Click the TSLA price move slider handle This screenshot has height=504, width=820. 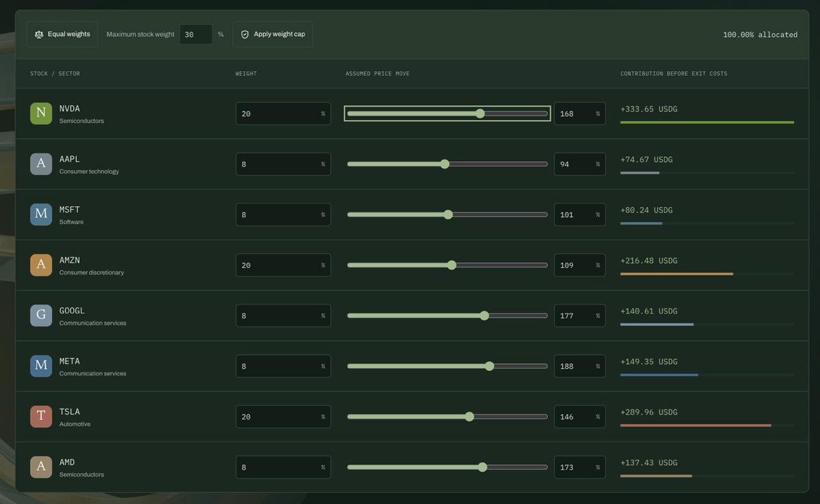[x=469, y=417]
